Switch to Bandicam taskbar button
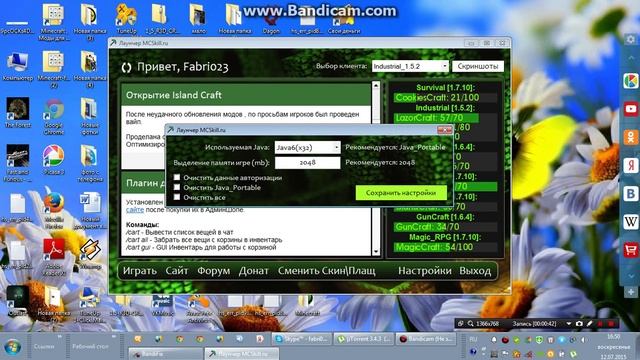This screenshot has height=360, width=640. [x=426, y=339]
